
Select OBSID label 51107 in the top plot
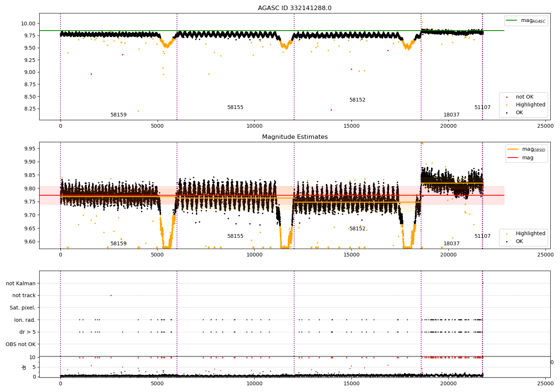pyautogui.click(x=482, y=108)
